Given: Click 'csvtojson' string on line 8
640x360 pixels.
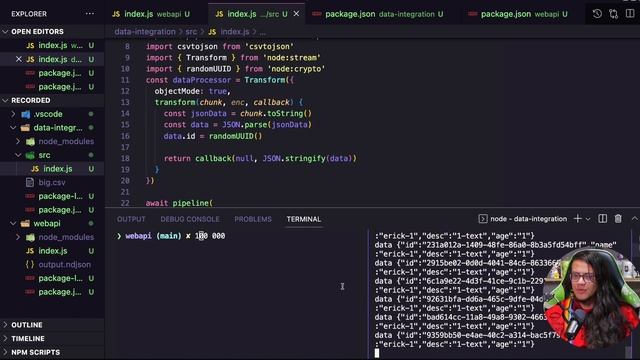Looking at the screenshot, I should [269, 47].
